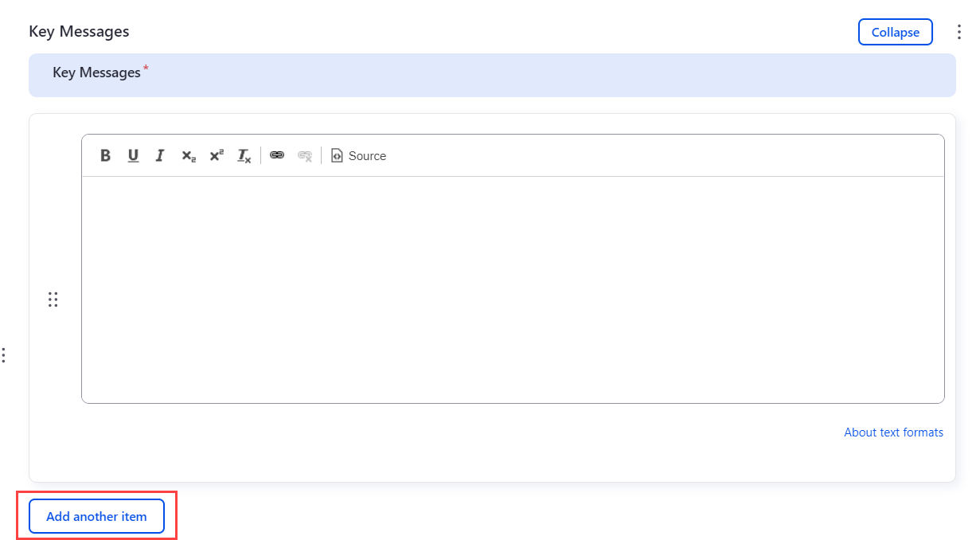This screenshot has width=980, height=540.
Task: Click the greyed-out unlink icon
Action: (304, 156)
